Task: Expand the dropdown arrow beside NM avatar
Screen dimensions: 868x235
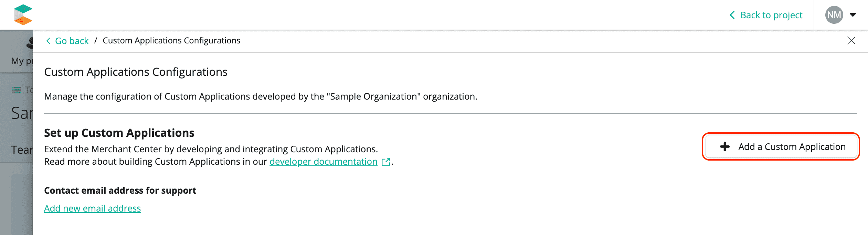Action: point(853,15)
